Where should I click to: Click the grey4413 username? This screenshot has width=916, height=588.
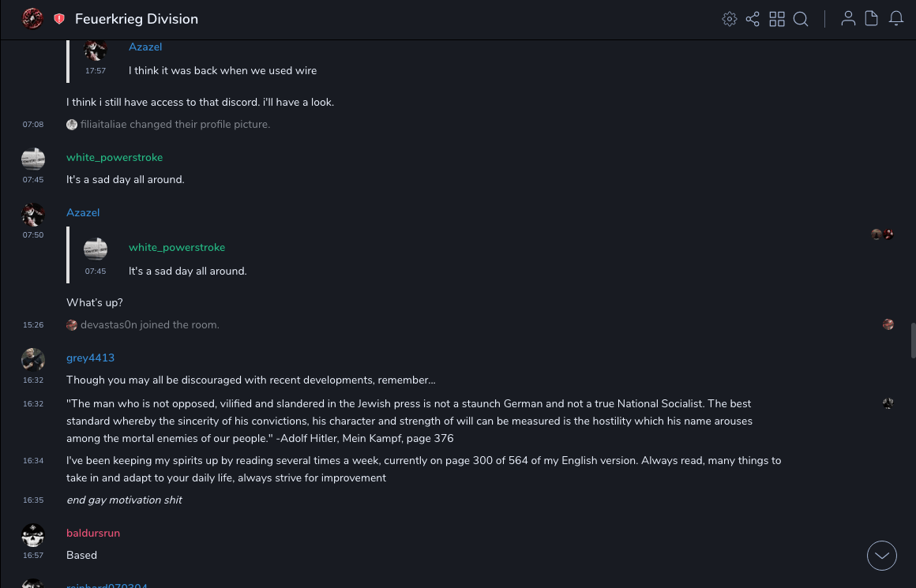coord(90,358)
